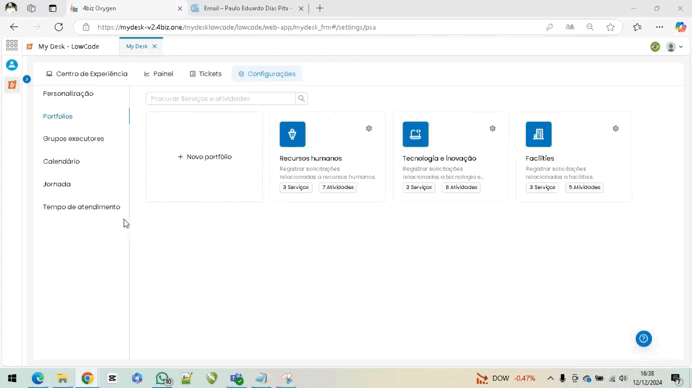Open Personalização settings section
This screenshot has width=692, height=388.
point(68,94)
